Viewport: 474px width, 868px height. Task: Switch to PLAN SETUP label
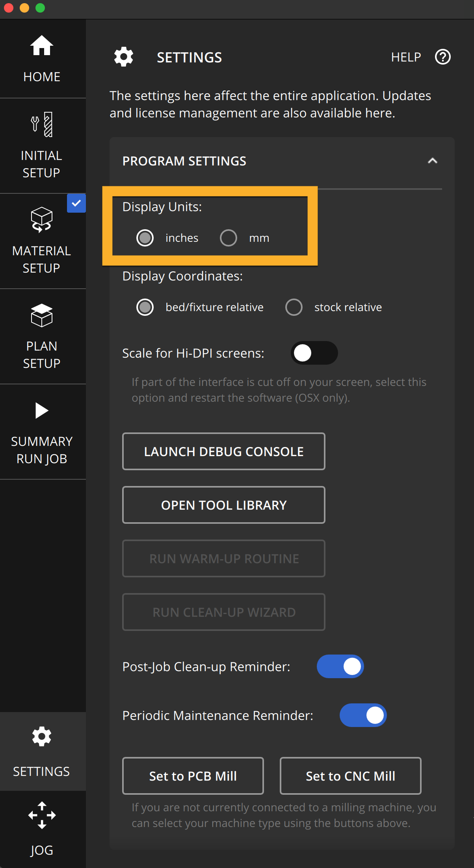click(x=42, y=355)
